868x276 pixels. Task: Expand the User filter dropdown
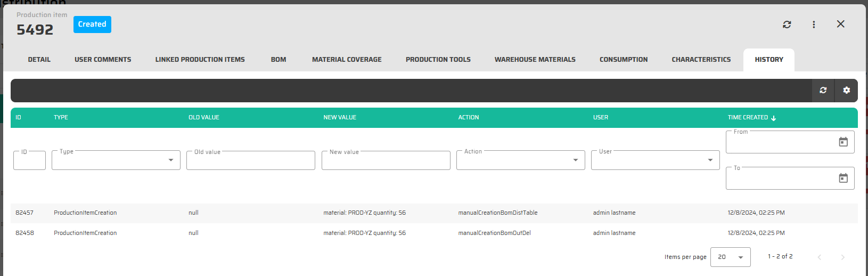click(710, 160)
